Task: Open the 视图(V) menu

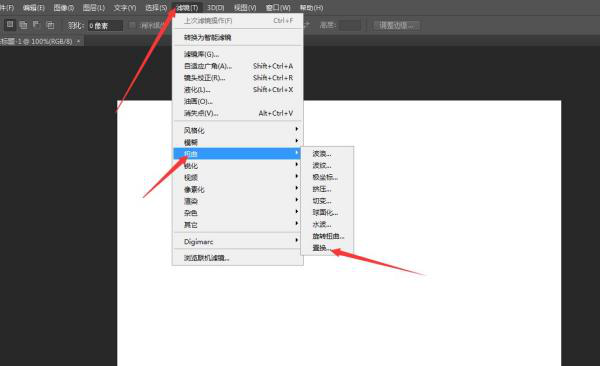Action: [245, 8]
